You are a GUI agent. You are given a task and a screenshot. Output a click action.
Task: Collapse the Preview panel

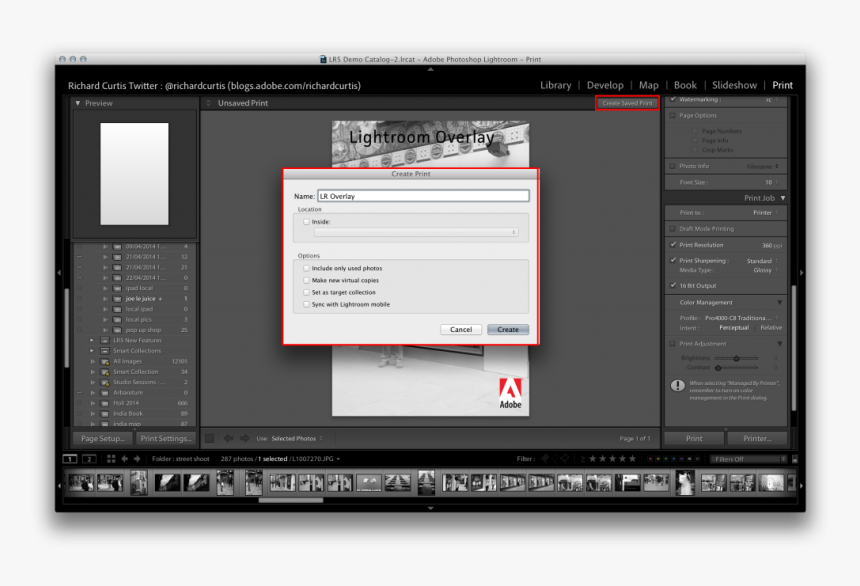pos(78,103)
